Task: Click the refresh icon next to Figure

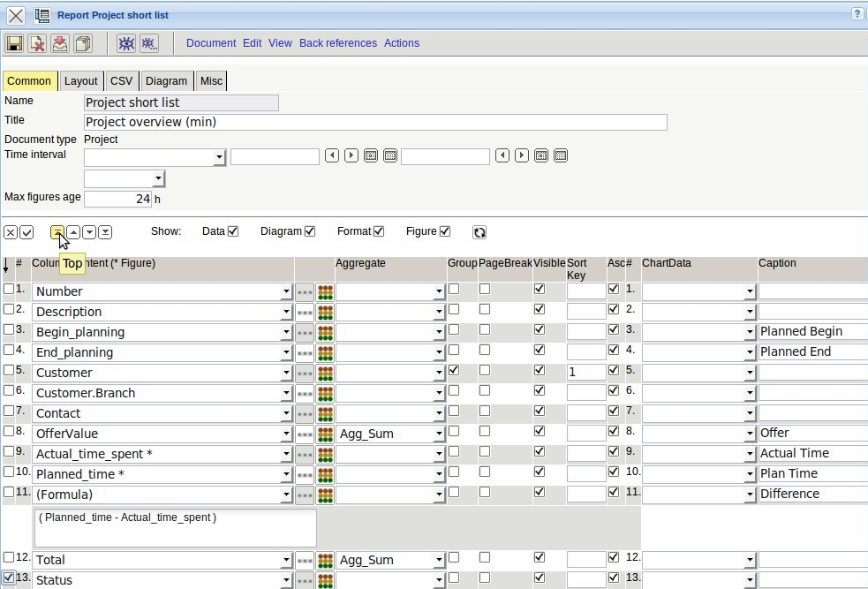Action: tap(479, 232)
